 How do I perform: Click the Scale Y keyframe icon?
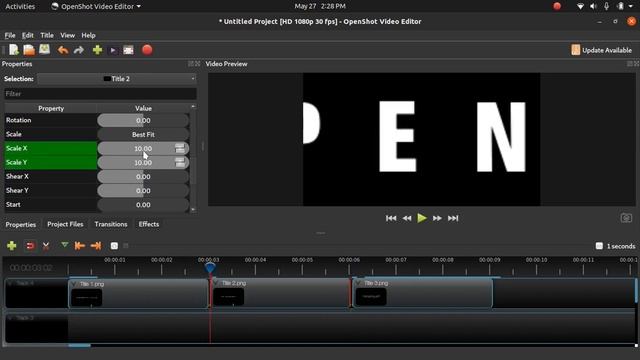pyautogui.click(x=180, y=162)
